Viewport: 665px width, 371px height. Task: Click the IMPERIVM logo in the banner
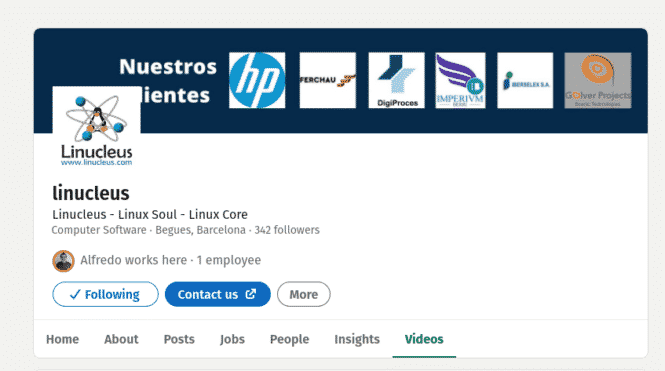460,80
